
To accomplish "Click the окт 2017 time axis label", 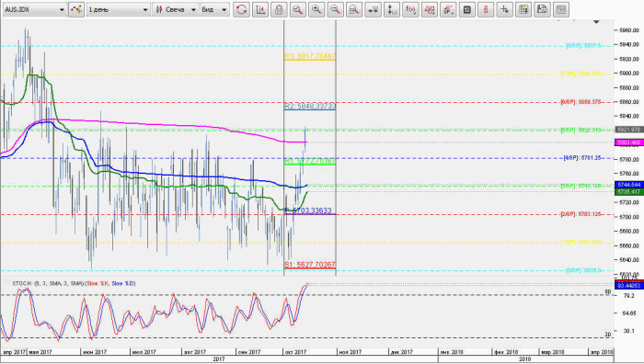I will pos(296,352).
